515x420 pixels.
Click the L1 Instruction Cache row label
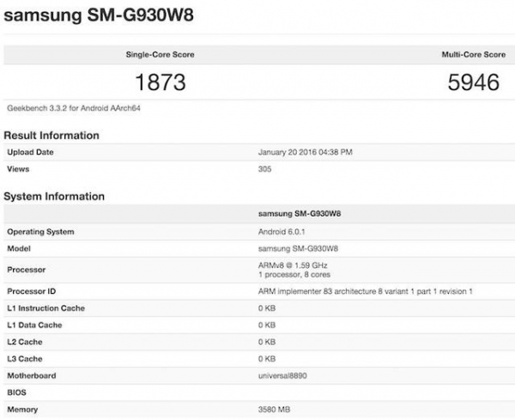pyautogui.click(x=45, y=308)
